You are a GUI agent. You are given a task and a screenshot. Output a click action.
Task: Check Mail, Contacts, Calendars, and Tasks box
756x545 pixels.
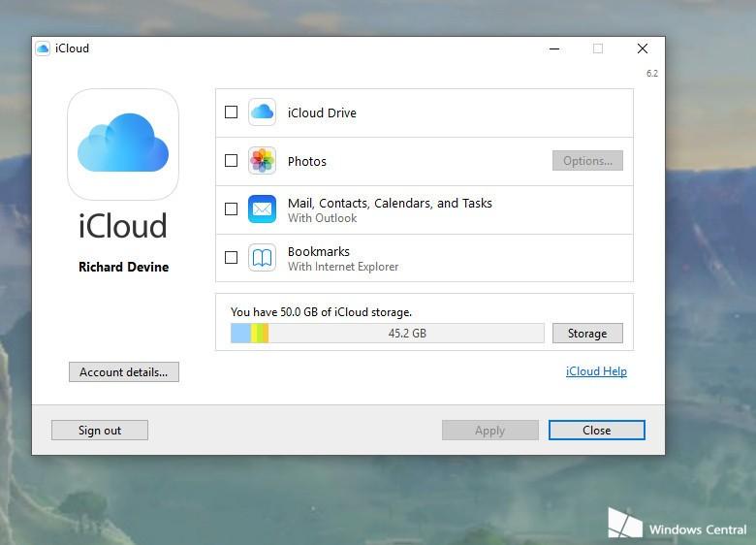point(232,208)
